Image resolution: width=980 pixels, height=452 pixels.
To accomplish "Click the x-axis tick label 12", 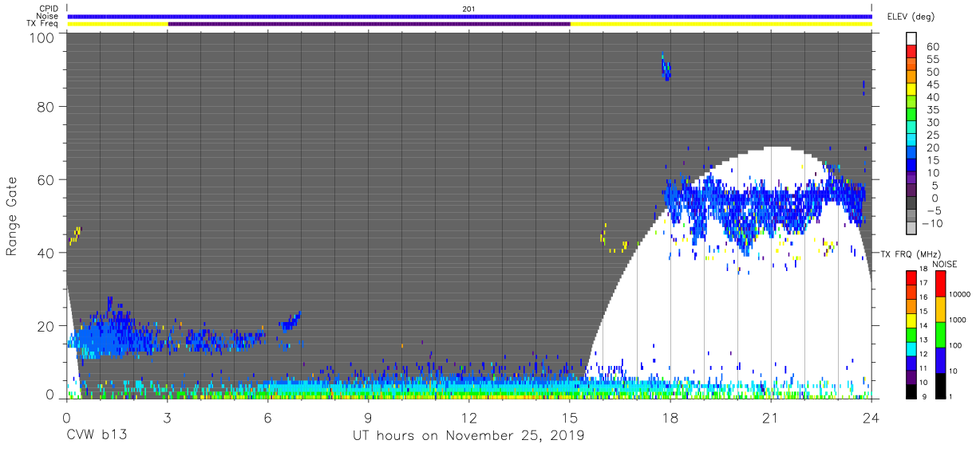I will (468, 418).
